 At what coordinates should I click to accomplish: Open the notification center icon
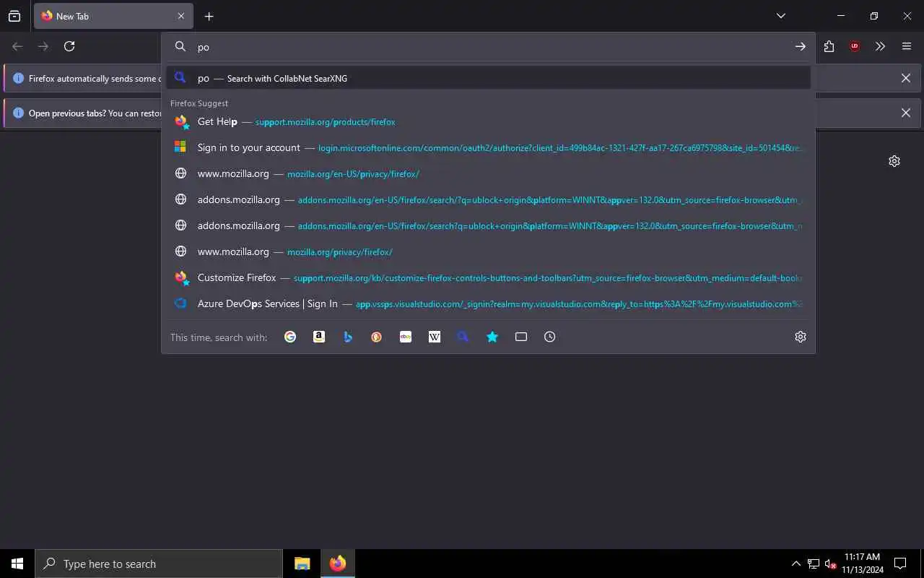click(900, 564)
